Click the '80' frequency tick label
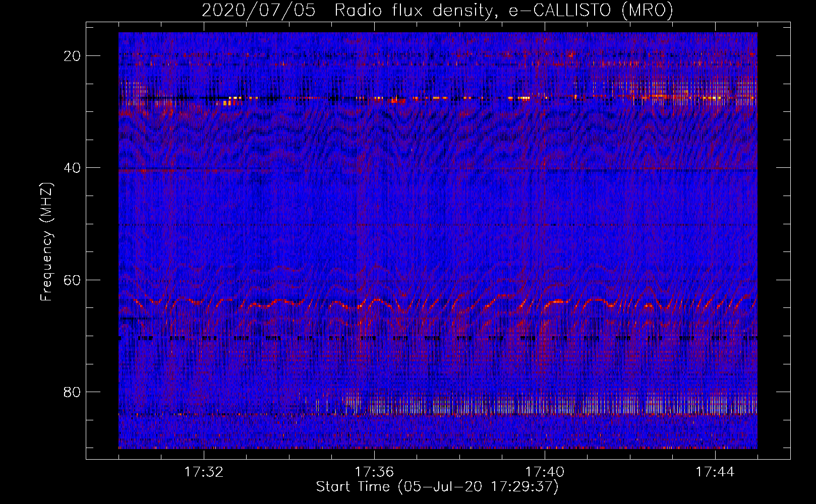The image size is (816, 504). (x=72, y=392)
